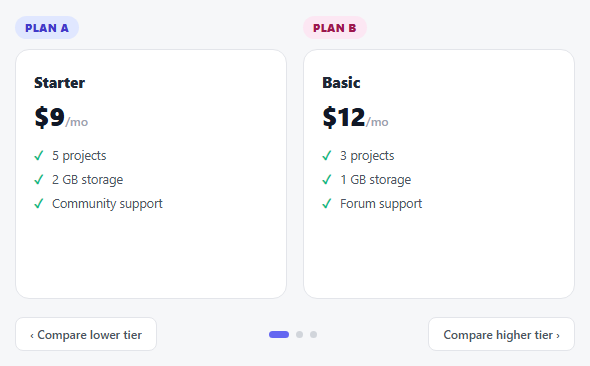590x366 pixels.
Task: Select the Basic plan title
Action: click(x=341, y=83)
